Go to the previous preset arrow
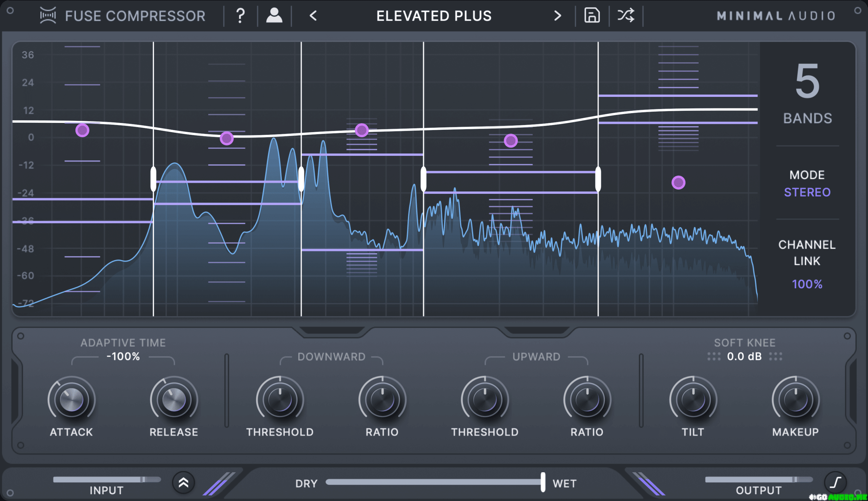The width and height of the screenshot is (868, 501). coord(313,16)
